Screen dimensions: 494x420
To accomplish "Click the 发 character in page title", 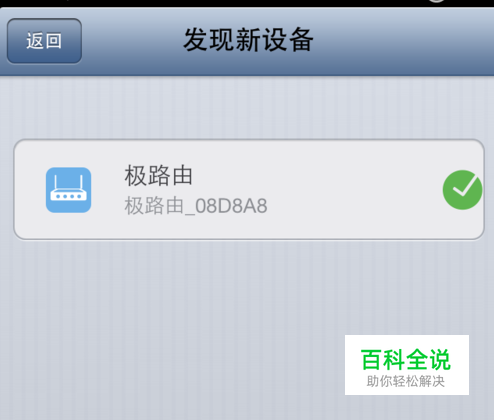I will [x=196, y=40].
